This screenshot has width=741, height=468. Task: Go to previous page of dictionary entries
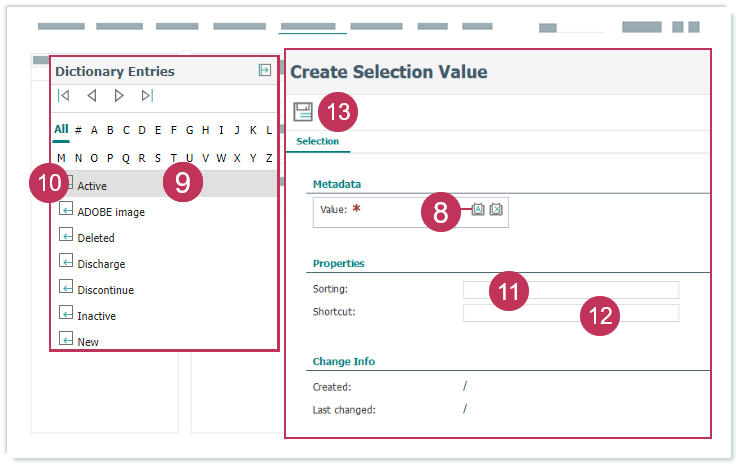(x=91, y=96)
